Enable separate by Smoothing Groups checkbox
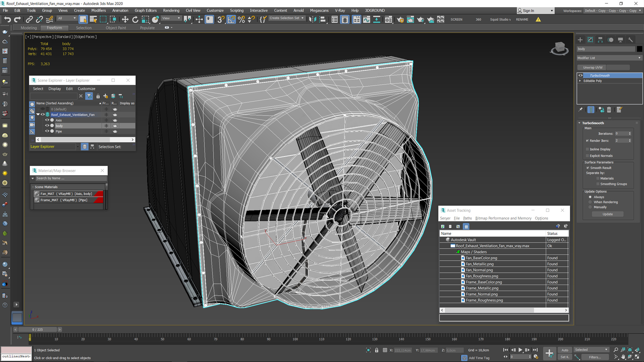Screen dimensions: 644x362 click(x=598, y=184)
